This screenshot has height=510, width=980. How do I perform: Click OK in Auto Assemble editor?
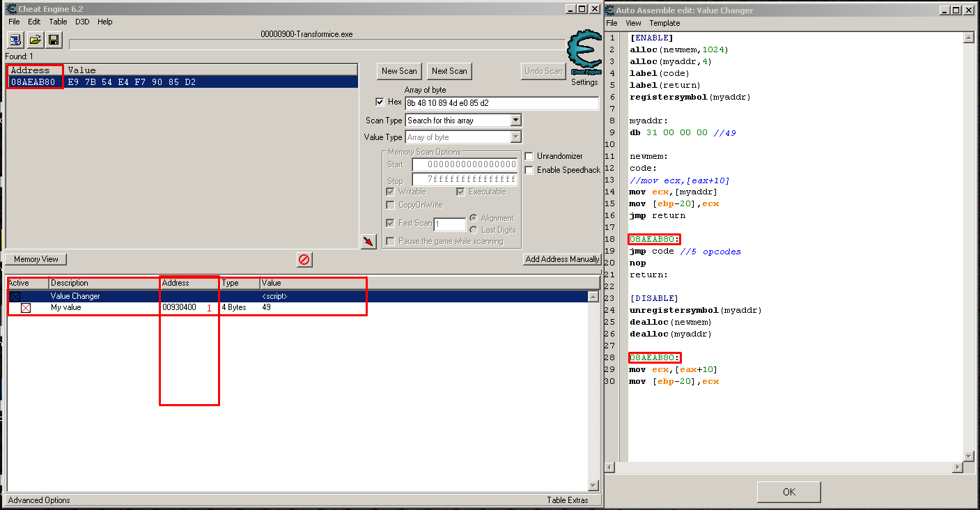click(x=788, y=492)
